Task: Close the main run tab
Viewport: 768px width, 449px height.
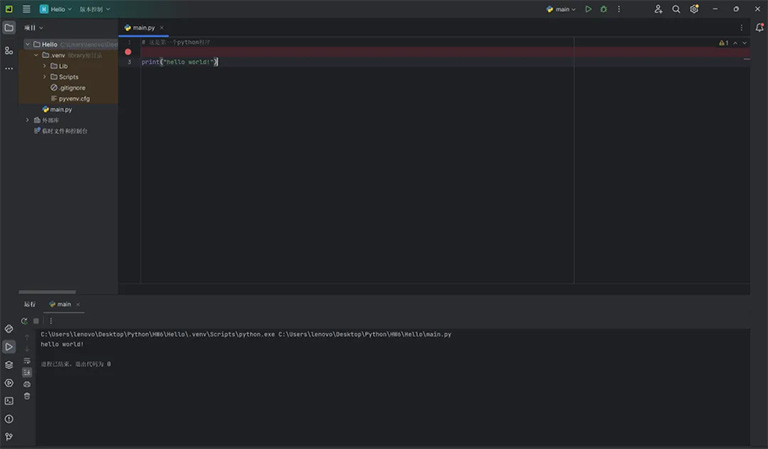Action: point(78,304)
